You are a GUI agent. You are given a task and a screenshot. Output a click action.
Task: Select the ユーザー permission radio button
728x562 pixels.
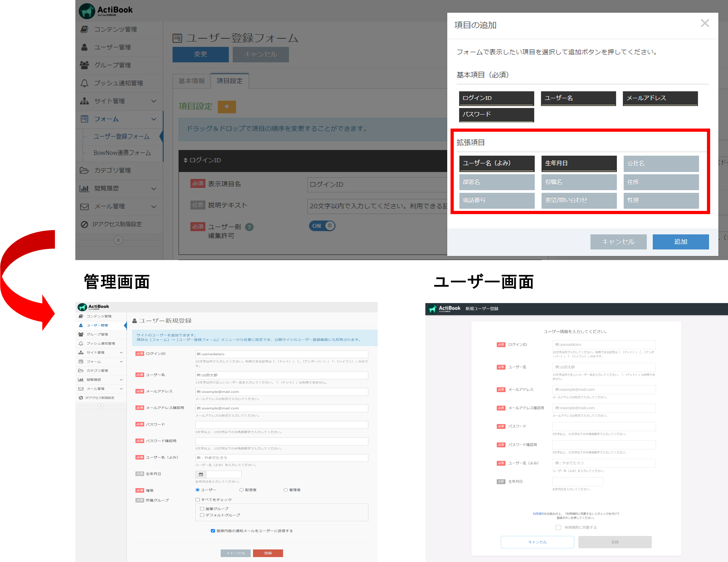197,490
